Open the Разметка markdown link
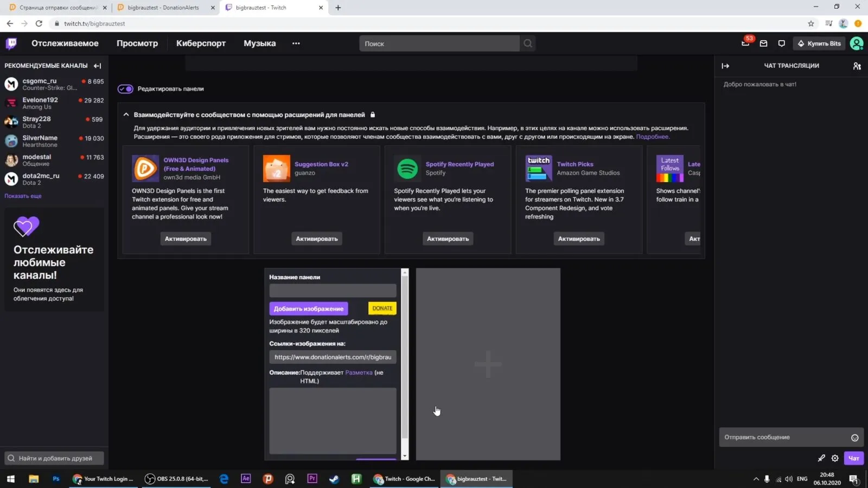Viewport: 868px width, 488px height. click(x=359, y=373)
